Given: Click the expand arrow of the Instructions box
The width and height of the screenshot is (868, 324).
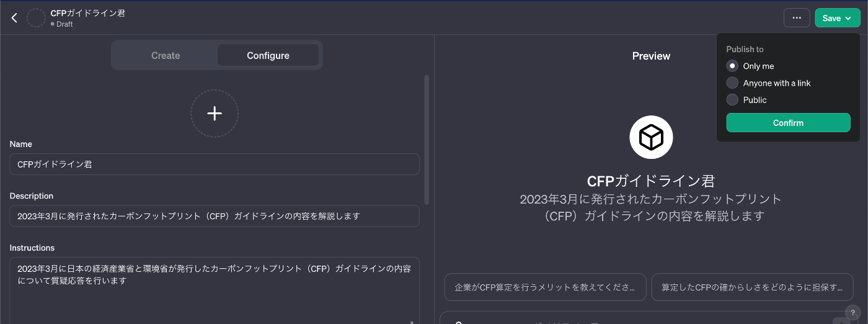Looking at the screenshot, I should (x=411, y=322).
